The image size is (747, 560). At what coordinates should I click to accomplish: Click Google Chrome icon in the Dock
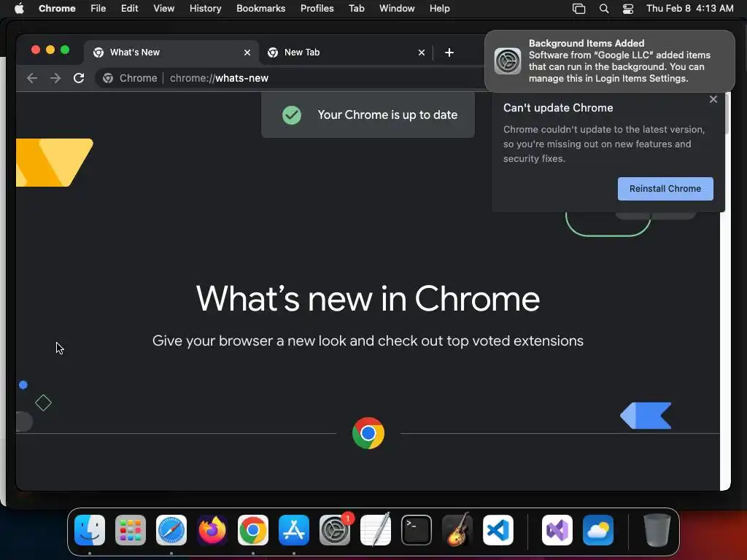(x=253, y=530)
